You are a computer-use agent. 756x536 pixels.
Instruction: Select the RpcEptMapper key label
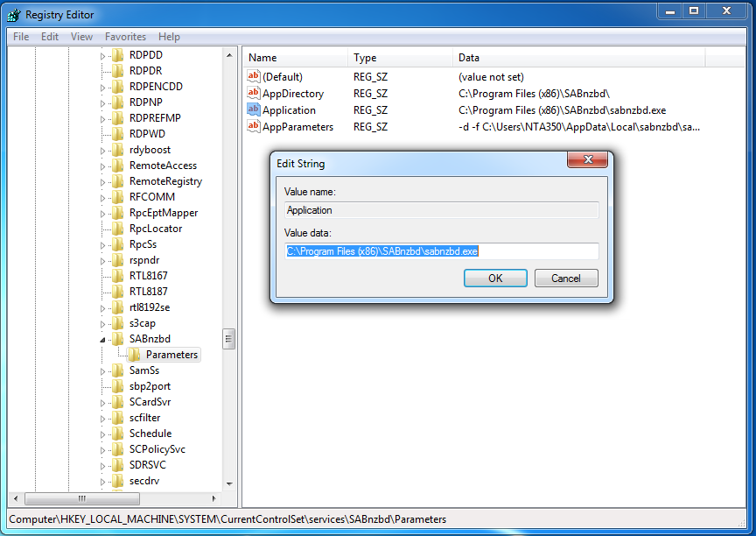click(164, 213)
